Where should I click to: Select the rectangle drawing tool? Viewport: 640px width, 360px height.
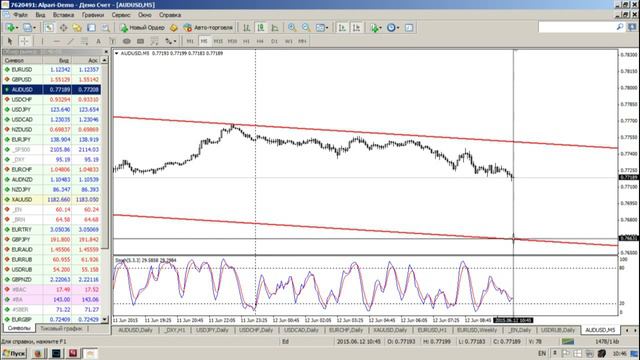coord(140,41)
